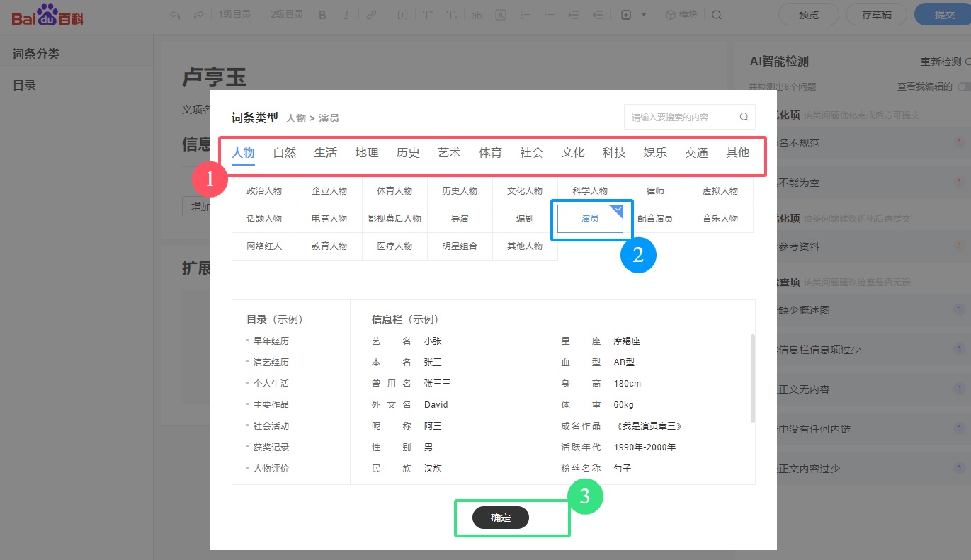Viewport: 971px width, 560px height.
Task: Choose the 体育人物 entry type
Action: (394, 191)
